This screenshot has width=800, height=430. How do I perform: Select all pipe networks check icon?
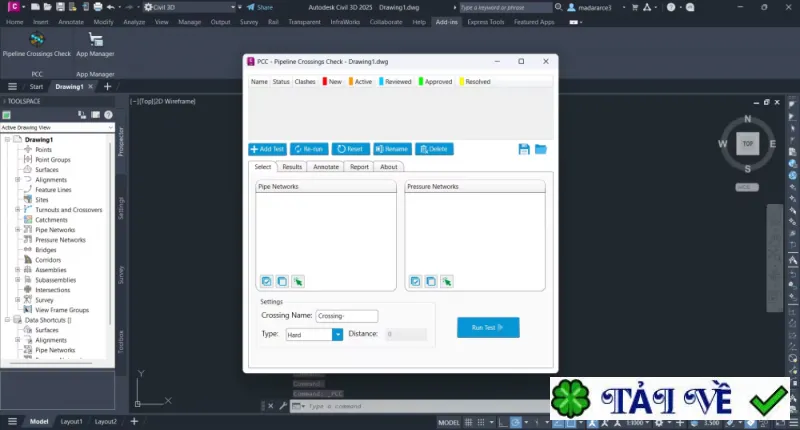click(x=266, y=281)
